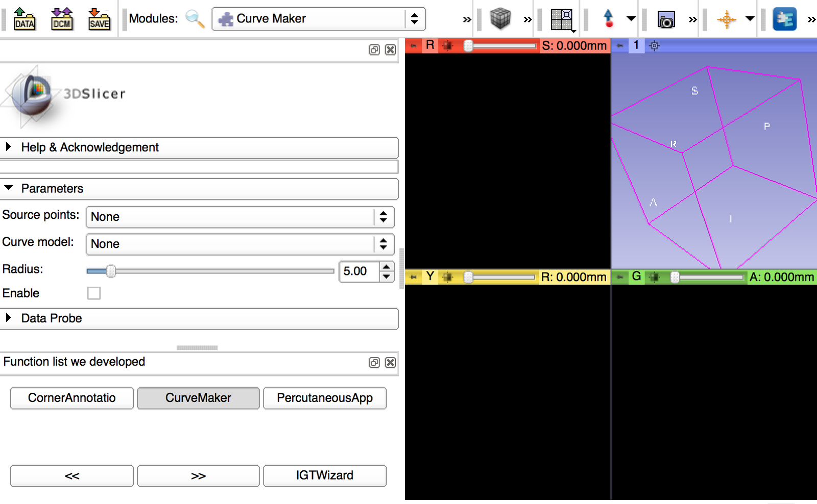Open the volume rendering cube icon

499,18
